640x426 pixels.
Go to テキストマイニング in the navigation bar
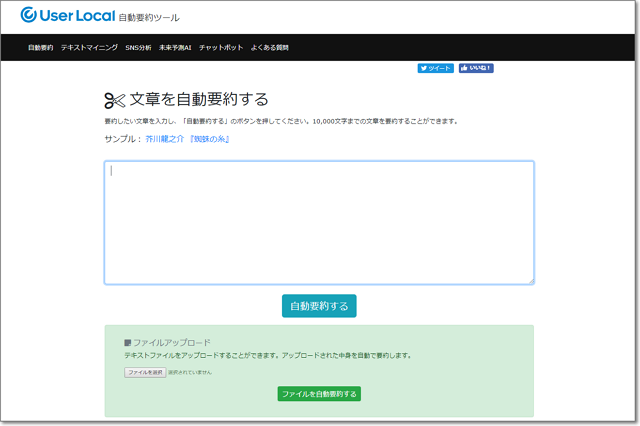tap(89, 48)
